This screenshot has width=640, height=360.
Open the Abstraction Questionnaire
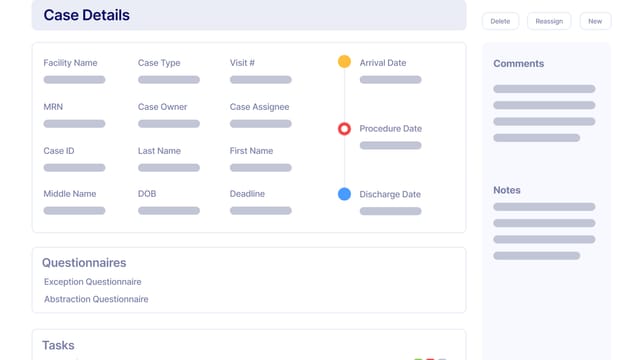coord(96,299)
